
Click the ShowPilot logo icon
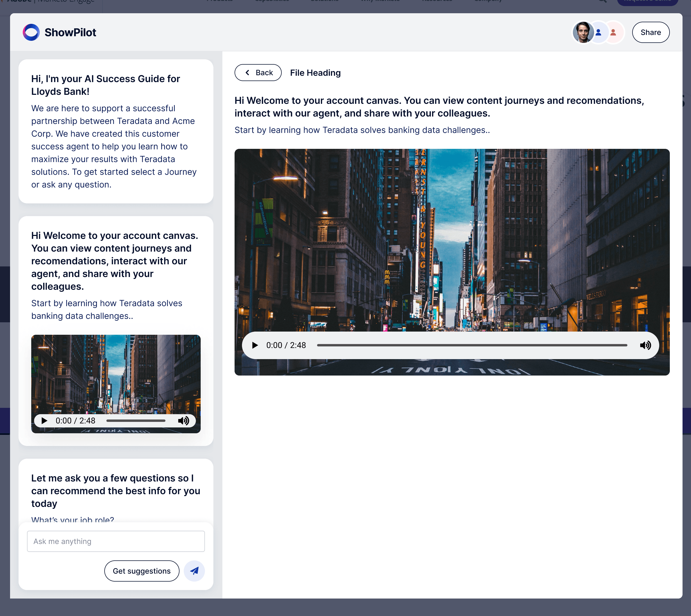click(32, 32)
